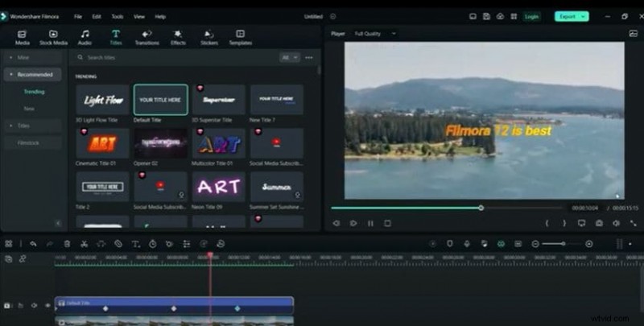
Task: Click the player volume icon
Action: 617,223
